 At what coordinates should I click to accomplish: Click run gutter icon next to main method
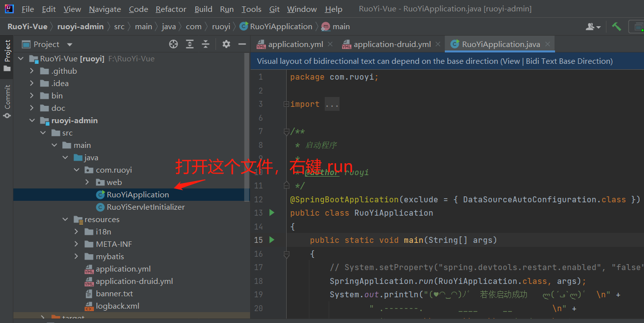point(271,240)
